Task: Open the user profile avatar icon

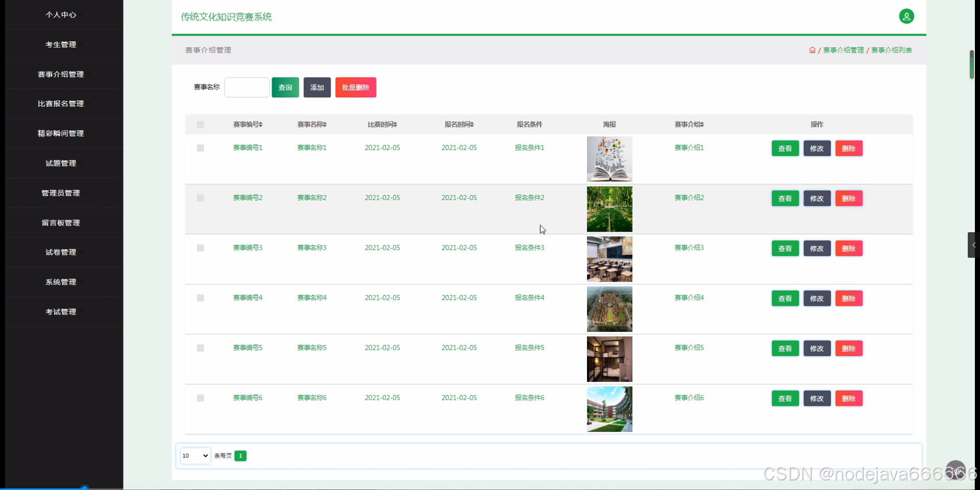Action: click(x=906, y=16)
